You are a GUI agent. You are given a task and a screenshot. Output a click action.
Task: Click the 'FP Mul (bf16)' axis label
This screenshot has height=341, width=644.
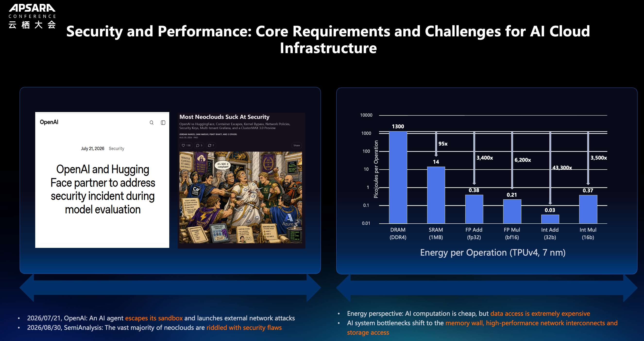512,233
